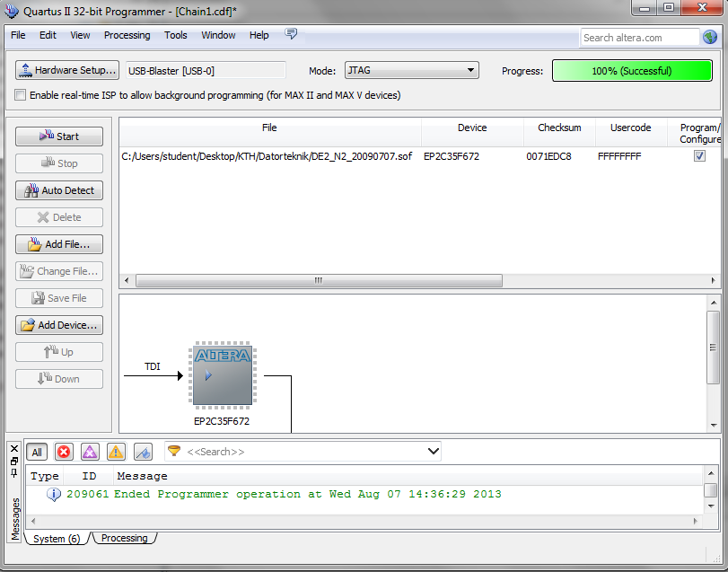Click the Search altera.com input field
This screenshot has width=728, height=572.
pyautogui.click(x=639, y=38)
